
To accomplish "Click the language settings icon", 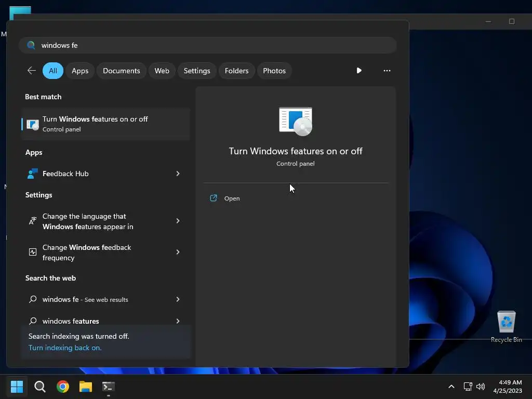I will tap(33, 221).
